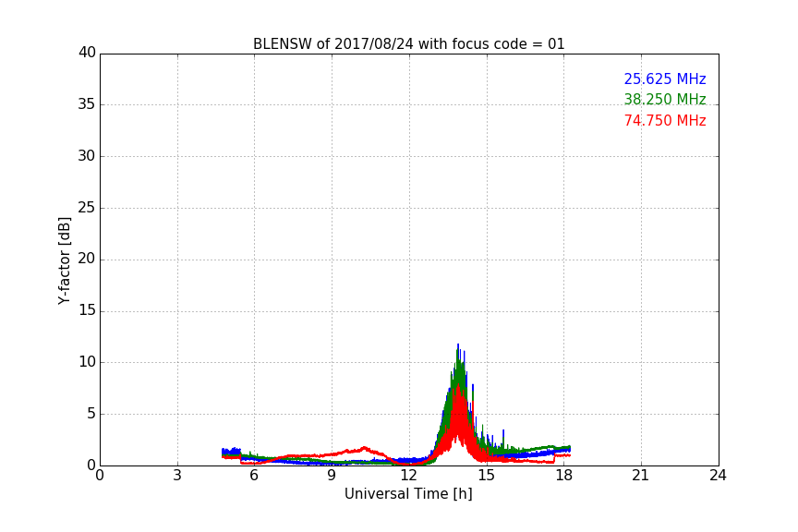Viewport: 798px width, 532px height.
Task: Click the y-axis tick label '5'
Action: point(91,414)
